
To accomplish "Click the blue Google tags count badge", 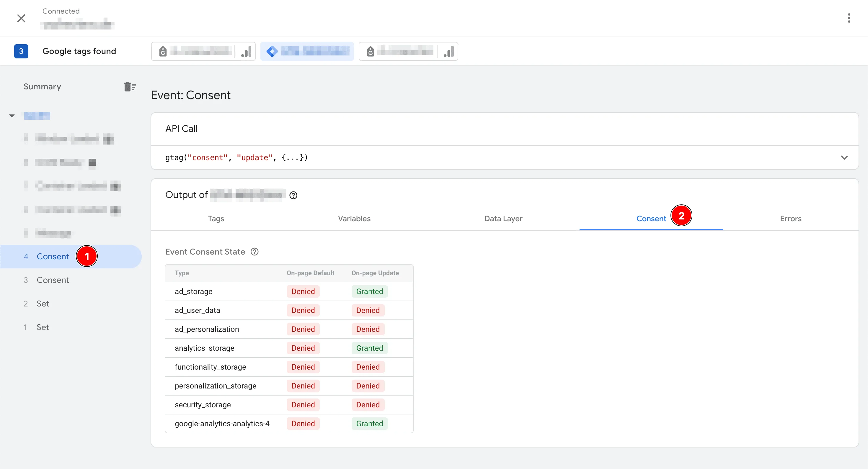I will point(21,52).
